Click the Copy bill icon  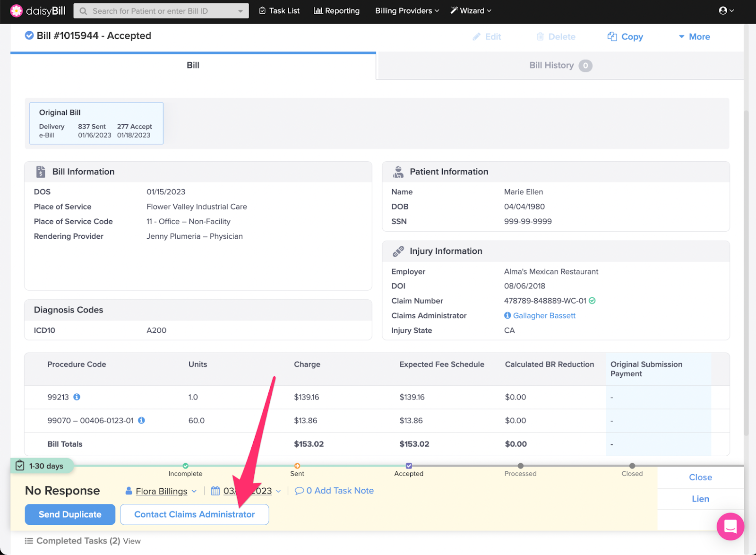pos(612,36)
